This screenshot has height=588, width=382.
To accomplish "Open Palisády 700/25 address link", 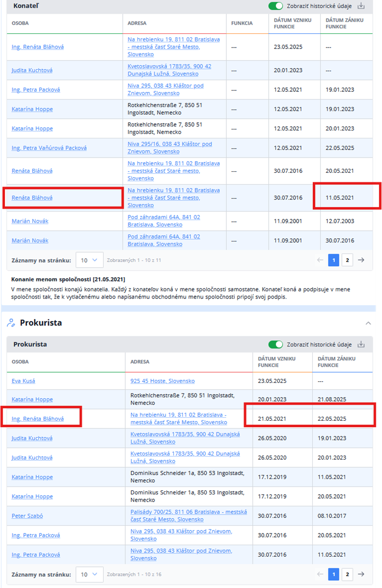I will click(x=189, y=516).
